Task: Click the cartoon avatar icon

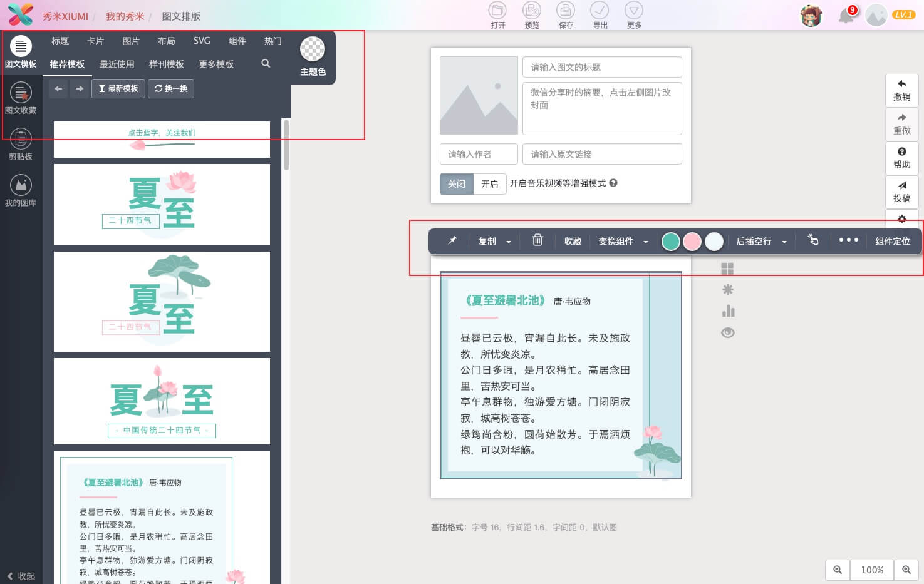Action: tap(811, 15)
